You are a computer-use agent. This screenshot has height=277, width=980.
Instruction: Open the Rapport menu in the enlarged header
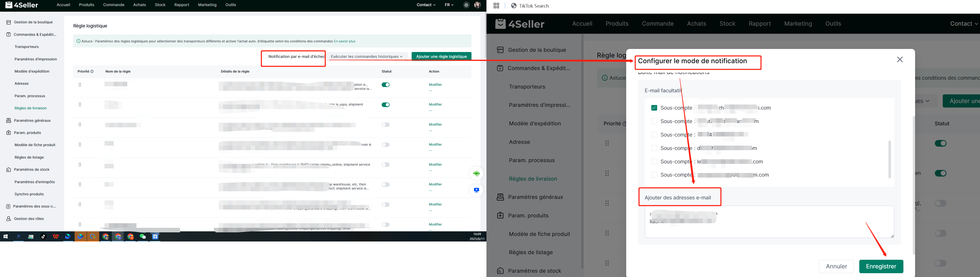pyautogui.click(x=760, y=24)
